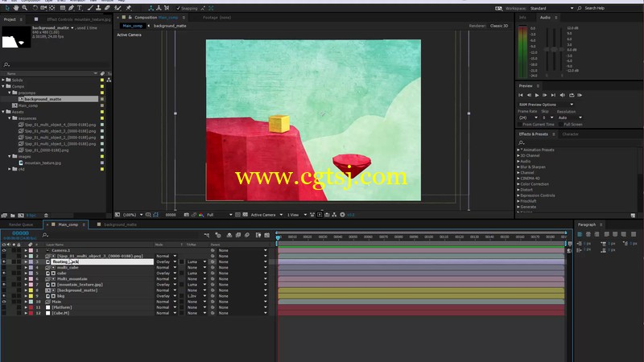This screenshot has height=362, width=644.
Task: Select the Unified Camera tool
Action: coord(43,8)
